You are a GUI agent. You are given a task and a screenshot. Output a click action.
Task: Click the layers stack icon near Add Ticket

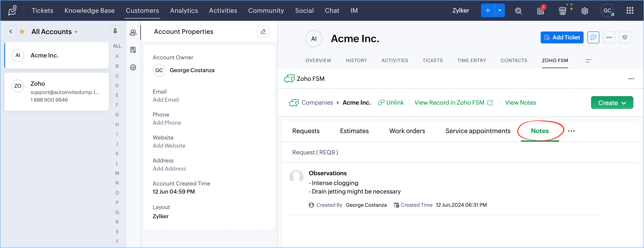pos(624,37)
